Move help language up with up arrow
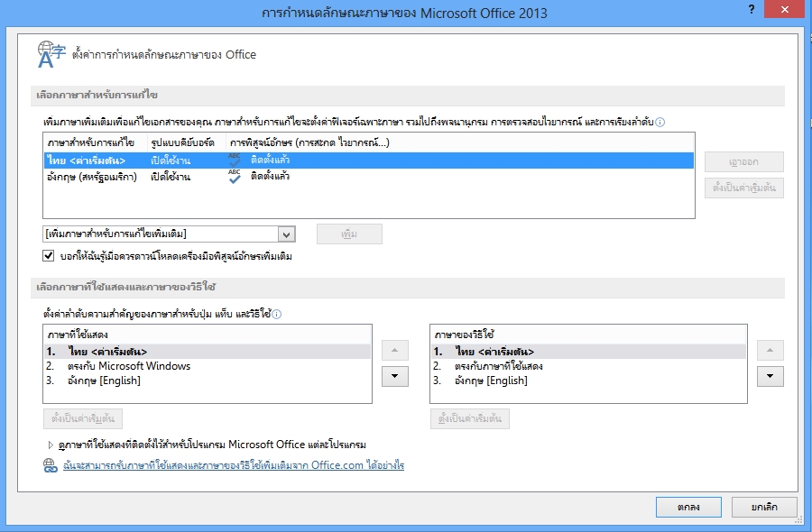The width and height of the screenshot is (812, 532). point(770,351)
